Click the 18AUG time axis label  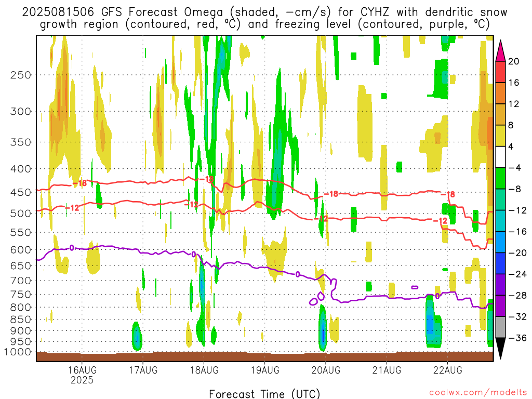[x=204, y=370]
